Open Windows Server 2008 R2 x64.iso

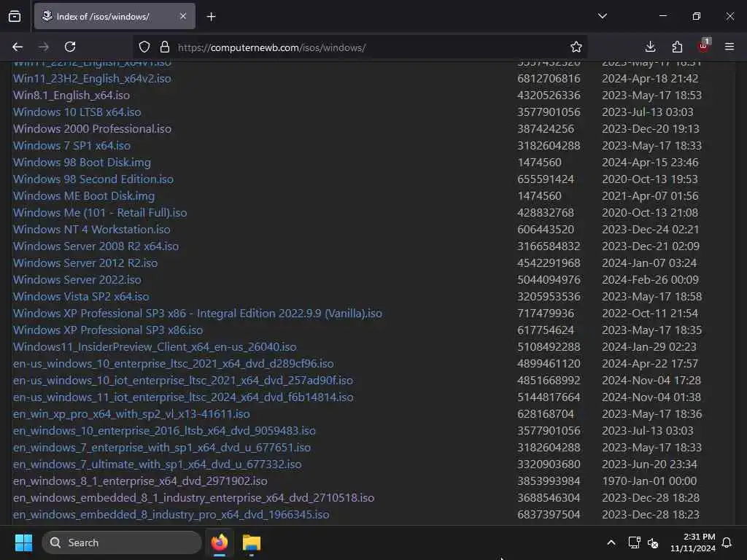(x=96, y=246)
